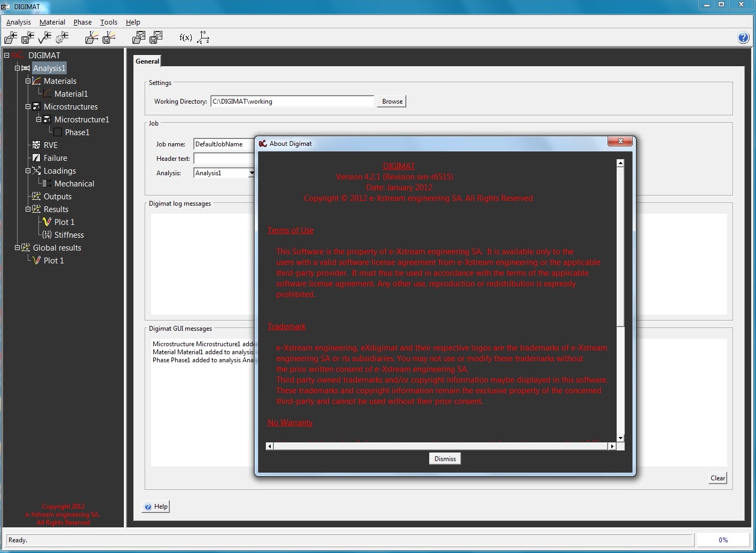Click the About dialog vertical scrollbar thumb
Image resolution: width=756 pixels, height=553 pixels.
(x=620, y=246)
